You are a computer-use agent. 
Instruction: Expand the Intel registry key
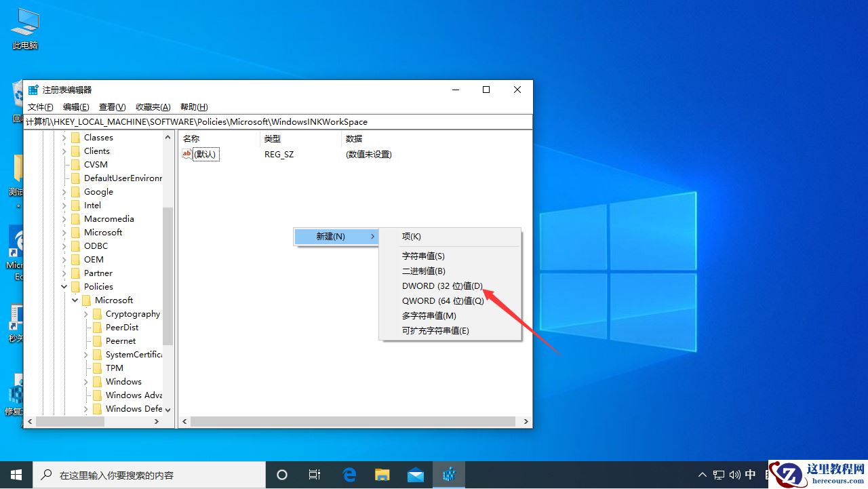[x=64, y=205]
